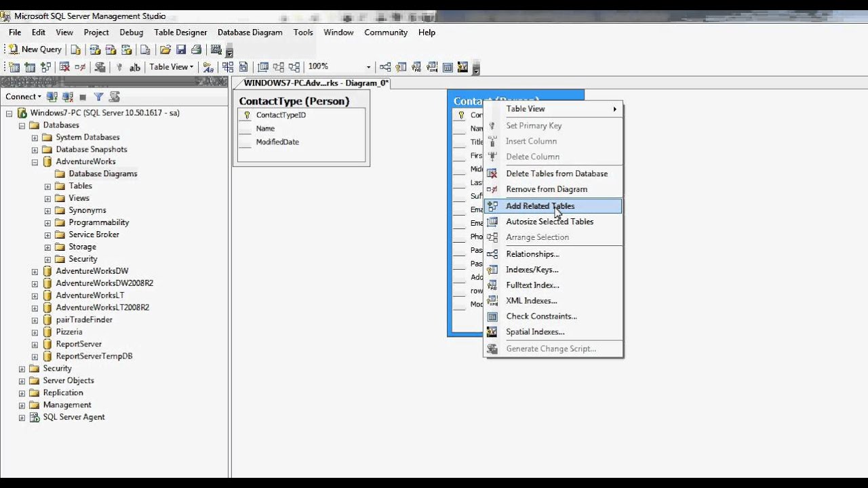Open the 100% zoom combo box

point(340,67)
